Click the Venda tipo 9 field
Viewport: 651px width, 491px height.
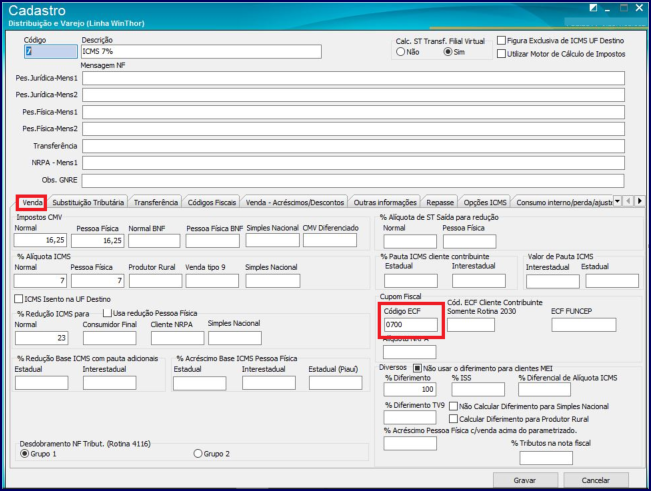tap(212, 281)
